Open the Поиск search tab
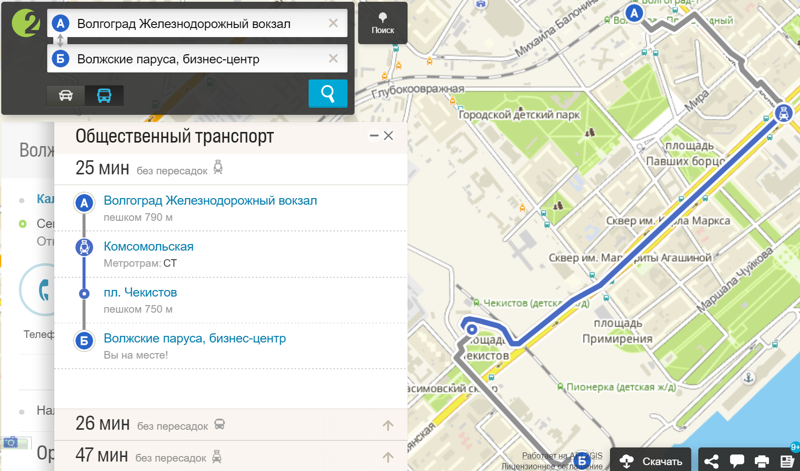This screenshot has width=800, height=471. pos(383,23)
